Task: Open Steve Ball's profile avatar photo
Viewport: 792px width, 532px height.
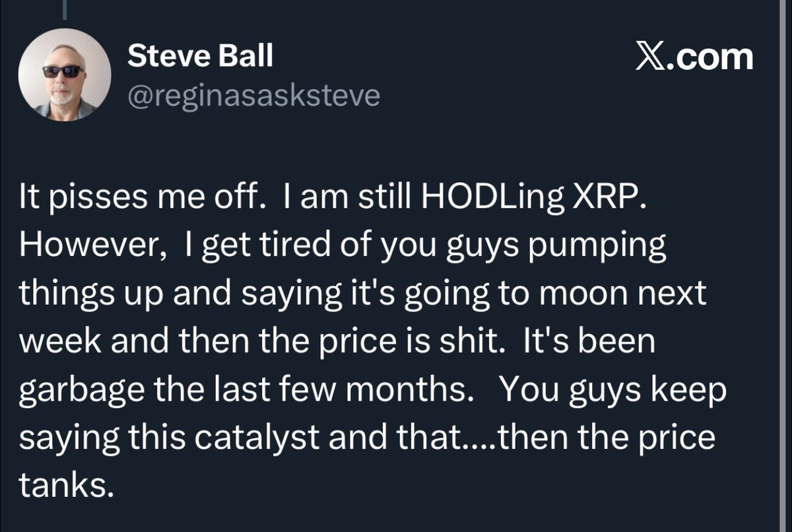Action: 64,75
